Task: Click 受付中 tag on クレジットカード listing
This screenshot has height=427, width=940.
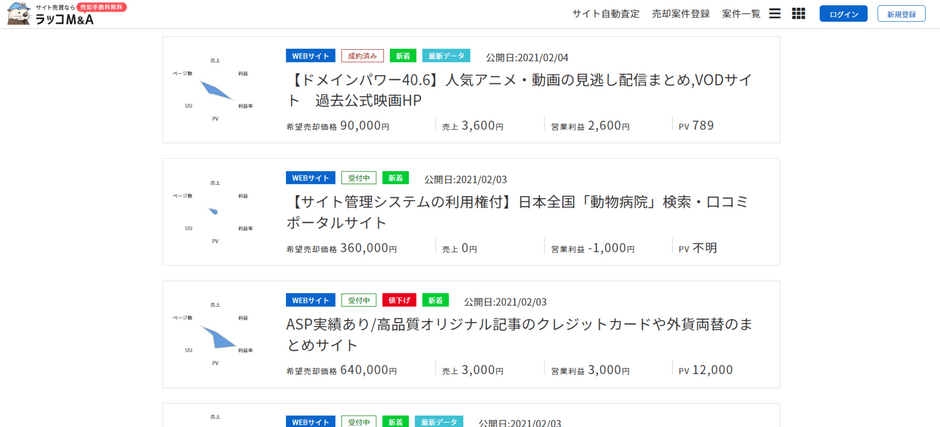Action: (x=358, y=300)
